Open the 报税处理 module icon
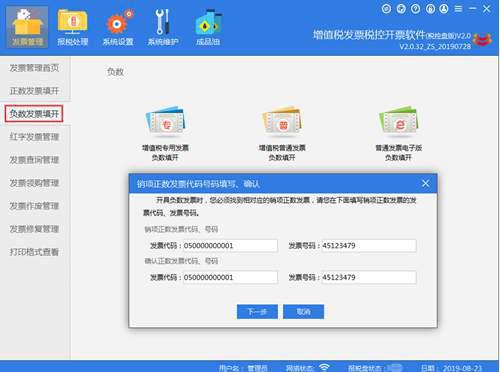This screenshot has width=500, height=372. pyautogui.click(x=73, y=27)
